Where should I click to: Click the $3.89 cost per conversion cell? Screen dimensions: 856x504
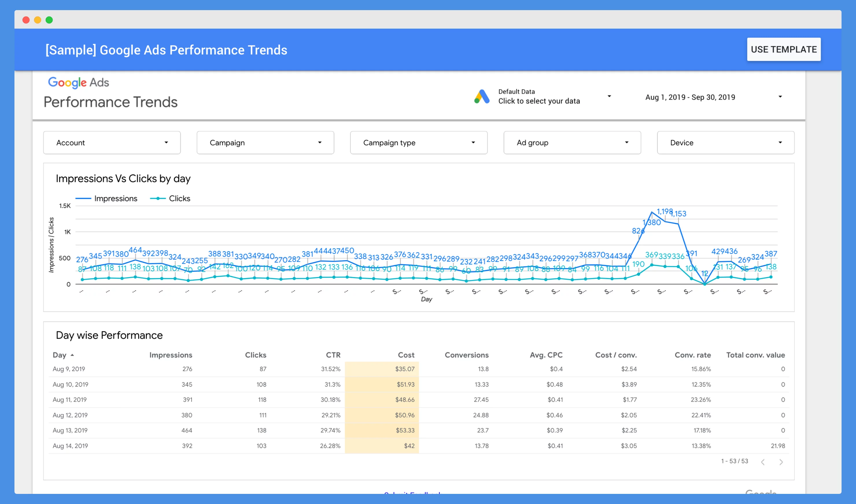(x=629, y=385)
